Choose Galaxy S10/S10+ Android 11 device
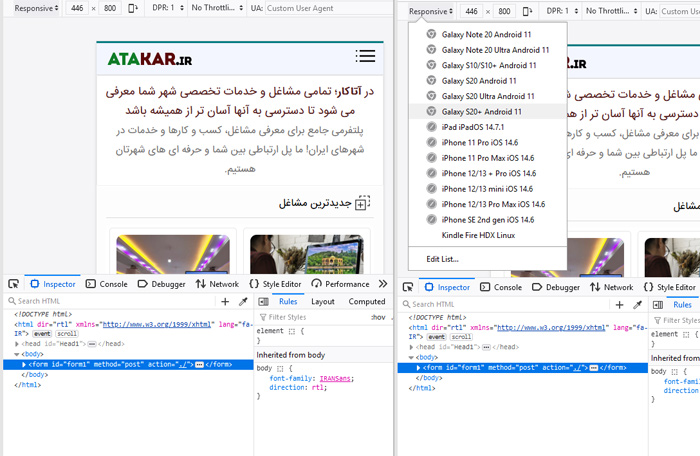The image size is (700, 456). click(488, 65)
